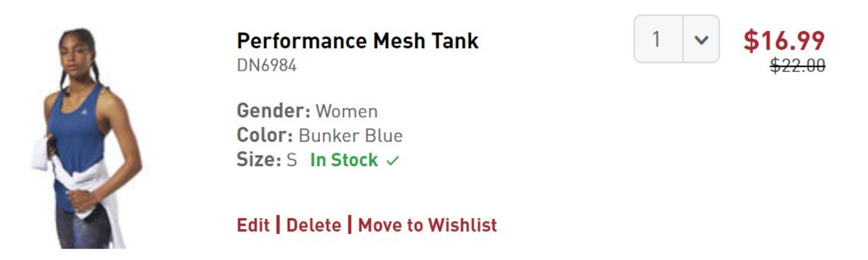
Task: Click the $16.99 sale price
Action: pos(784,40)
